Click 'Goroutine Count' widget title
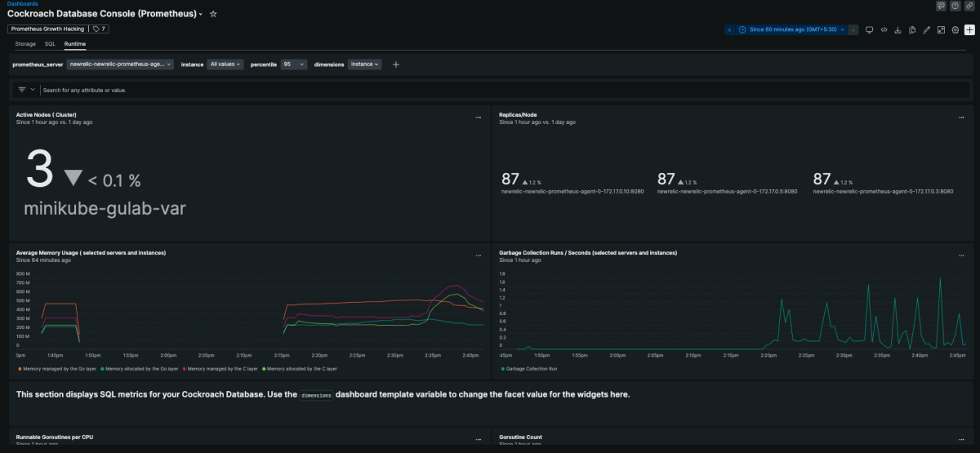 (x=520, y=437)
